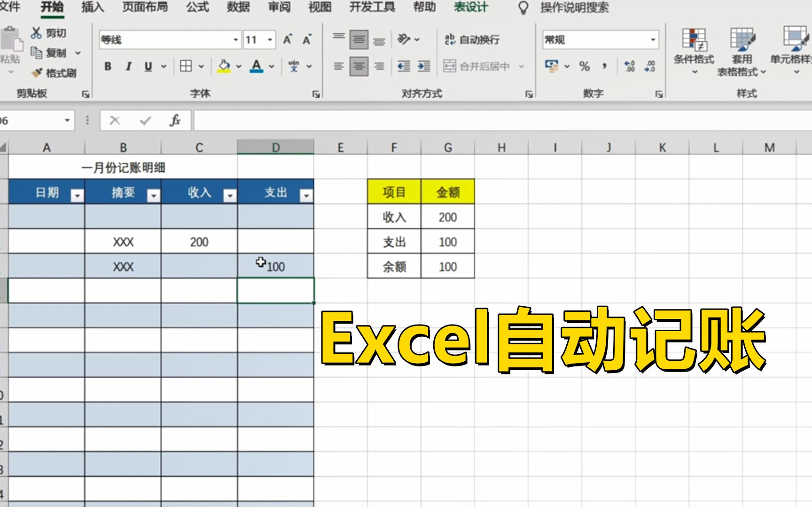Open 条件格式 conditional formatting

click(694, 51)
